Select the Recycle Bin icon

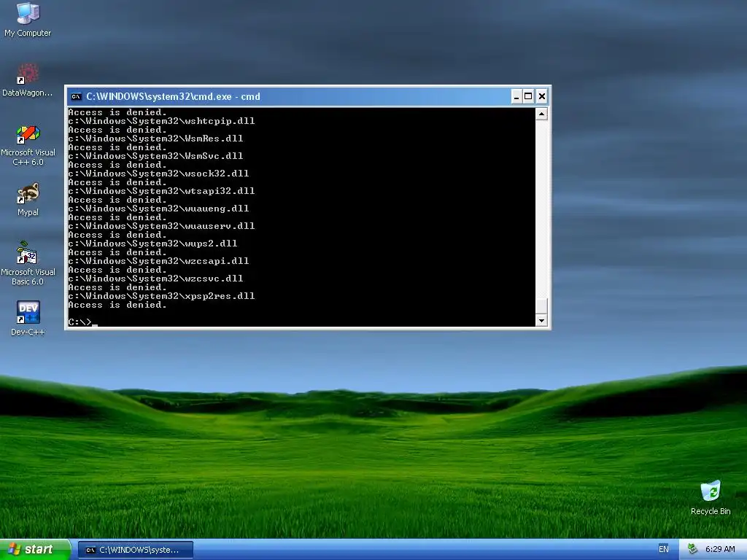711,497
